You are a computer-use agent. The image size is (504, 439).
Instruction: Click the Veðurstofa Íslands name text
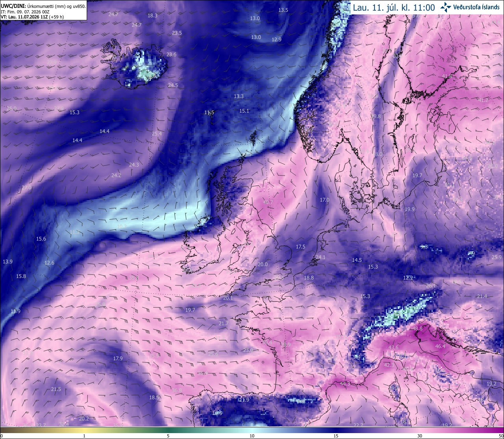476,7
